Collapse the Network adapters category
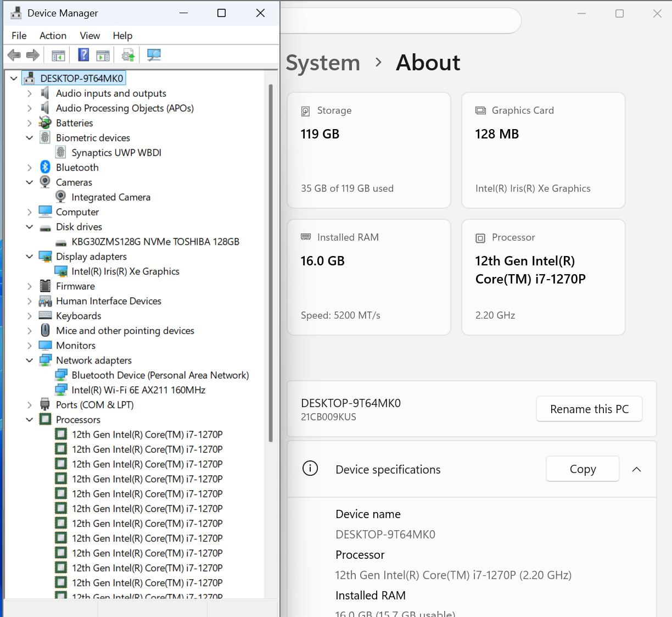The height and width of the screenshot is (617, 672). click(x=30, y=360)
